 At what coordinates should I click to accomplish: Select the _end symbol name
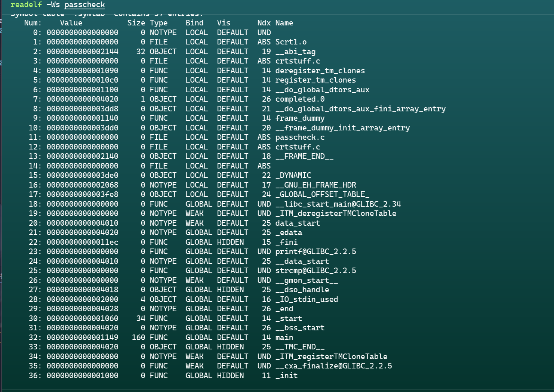click(284, 309)
